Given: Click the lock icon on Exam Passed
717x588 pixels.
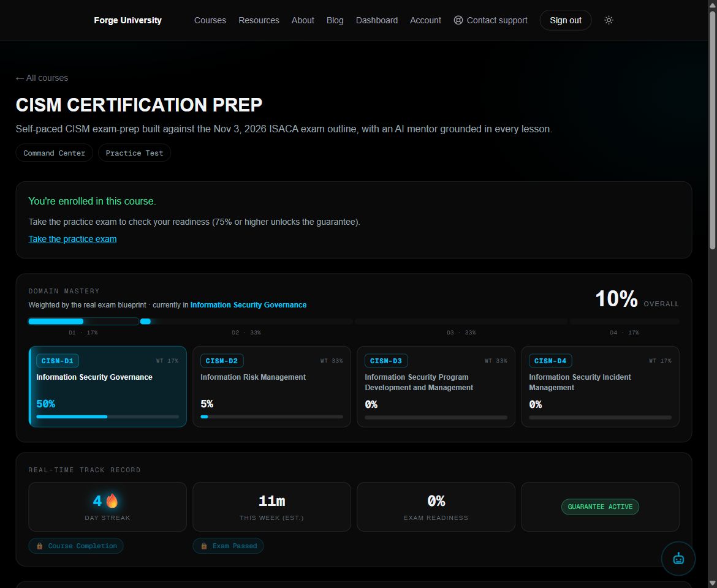Looking at the screenshot, I should pyautogui.click(x=204, y=546).
